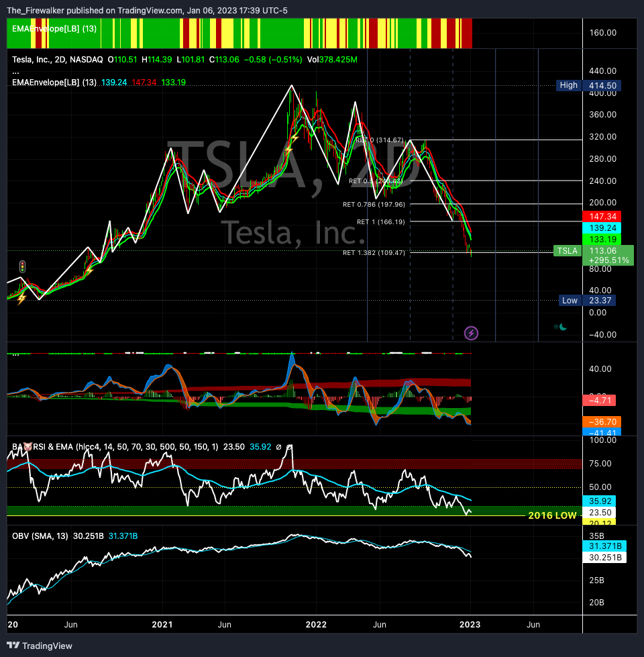Click the RET 1 (166.19) label
This screenshot has width=644, height=657.
pos(381,221)
